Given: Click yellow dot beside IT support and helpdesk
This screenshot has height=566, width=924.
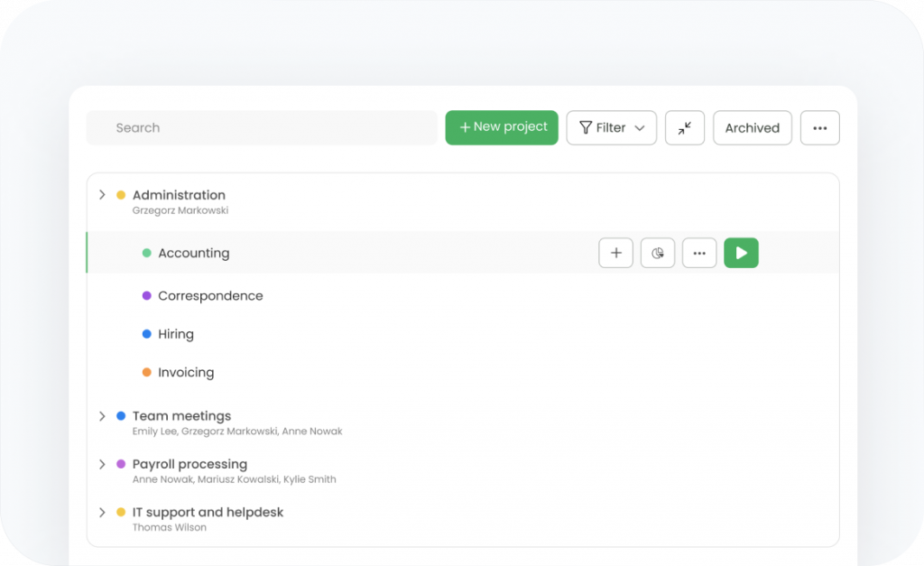Looking at the screenshot, I should [121, 512].
